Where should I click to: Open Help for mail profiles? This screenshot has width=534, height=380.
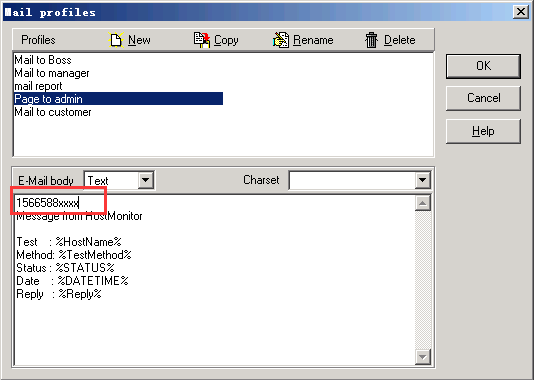(x=483, y=131)
